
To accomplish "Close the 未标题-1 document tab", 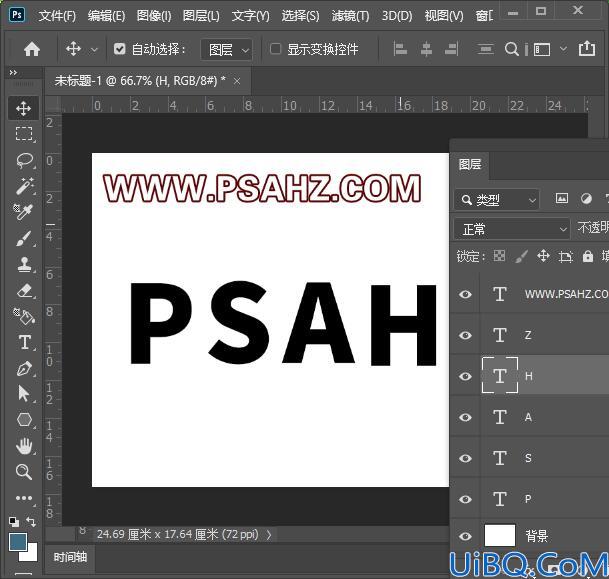I will click(237, 81).
